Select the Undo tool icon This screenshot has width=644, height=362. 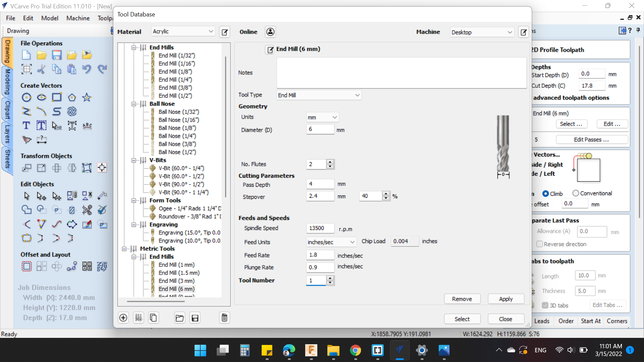pyautogui.click(x=87, y=69)
